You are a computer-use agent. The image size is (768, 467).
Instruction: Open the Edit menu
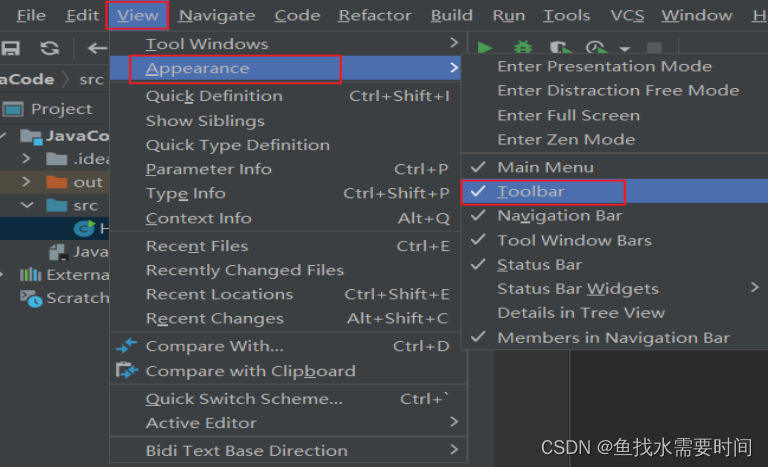(x=82, y=15)
